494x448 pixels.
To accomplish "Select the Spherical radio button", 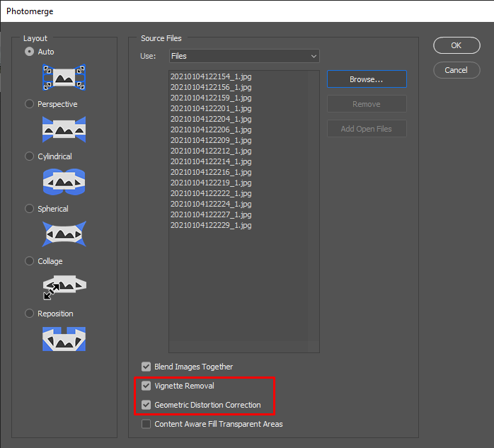I will [x=29, y=209].
